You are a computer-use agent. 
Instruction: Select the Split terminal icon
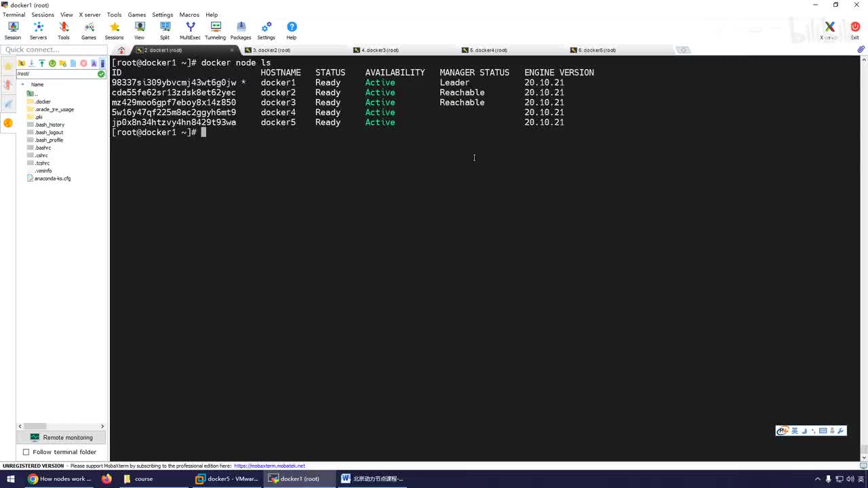point(165,30)
